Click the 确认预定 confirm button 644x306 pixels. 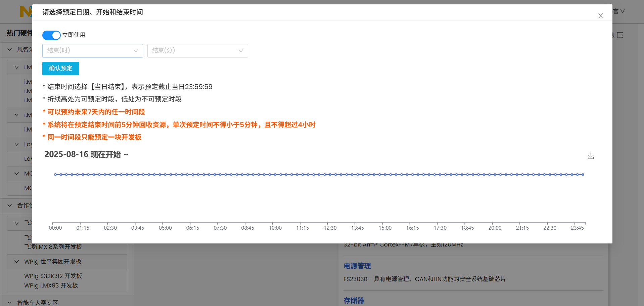pyautogui.click(x=61, y=69)
